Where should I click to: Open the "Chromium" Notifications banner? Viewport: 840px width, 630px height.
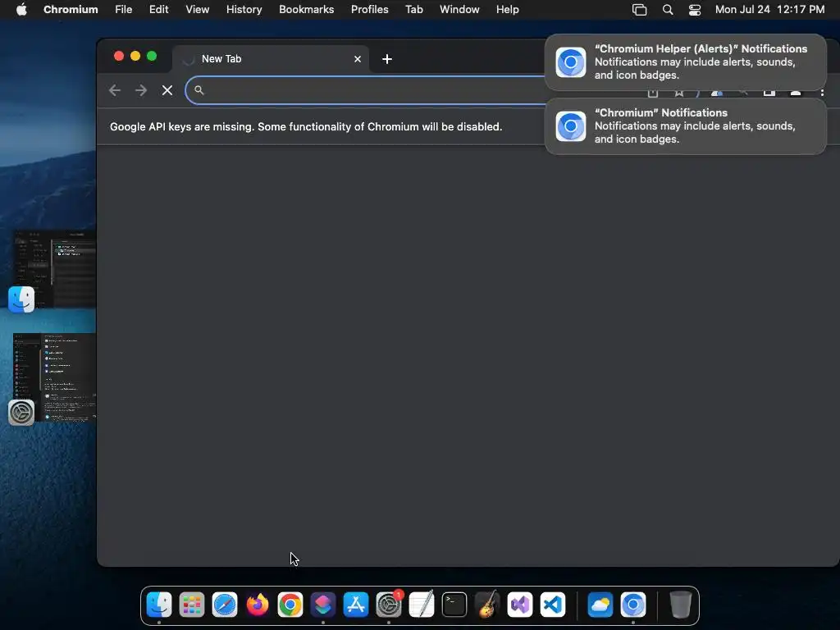click(686, 126)
